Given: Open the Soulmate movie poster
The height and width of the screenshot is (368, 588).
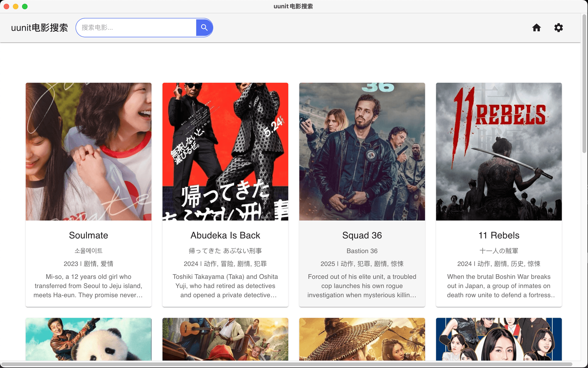Looking at the screenshot, I should [89, 151].
